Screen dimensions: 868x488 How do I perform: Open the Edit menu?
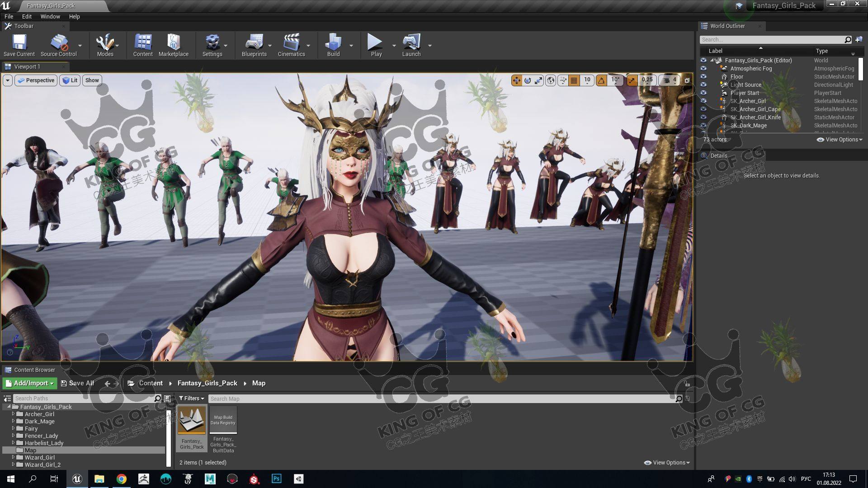pos(27,17)
